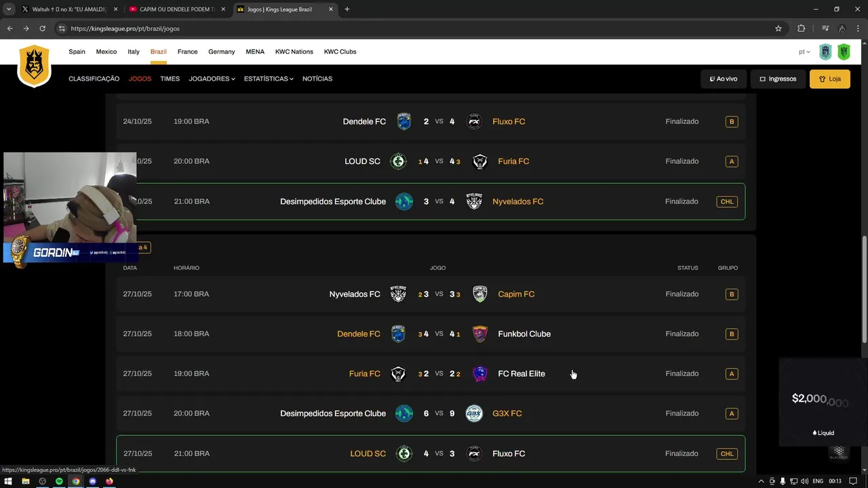Switch to the Waltuh X browser tab
Screen dimensions: 868x488
tap(70, 9)
